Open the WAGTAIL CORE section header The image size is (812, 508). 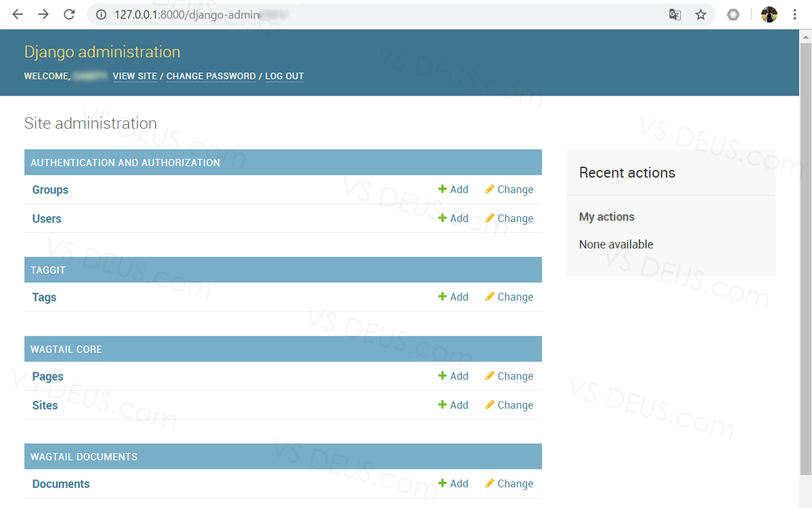66,350
